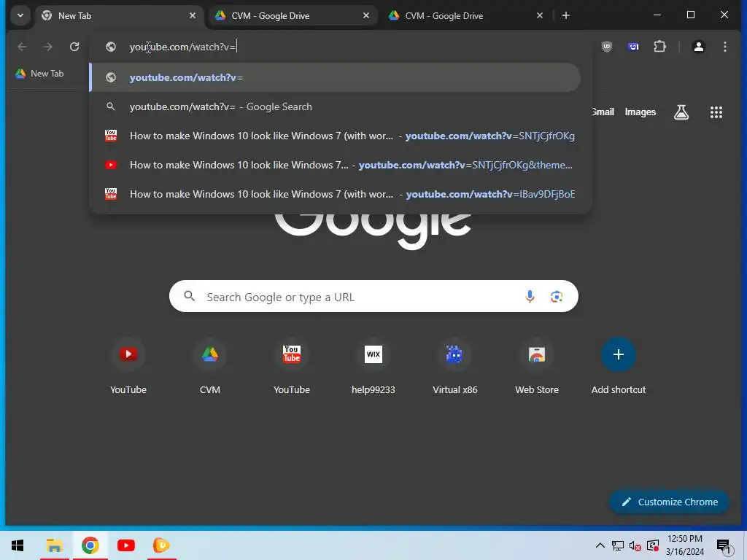Viewport: 747px width, 560px height.
Task: Choose the youtube.com/watch?v= Google Search suggestion
Action: point(335,106)
